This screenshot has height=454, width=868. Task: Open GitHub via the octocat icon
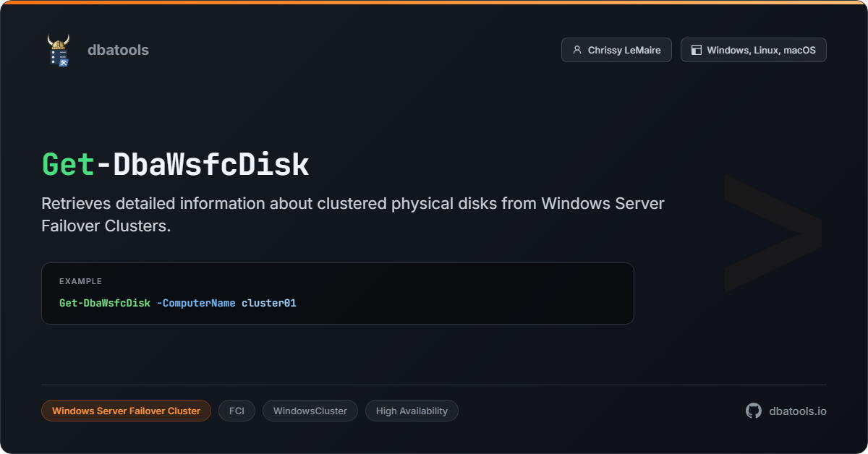(752, 411)
